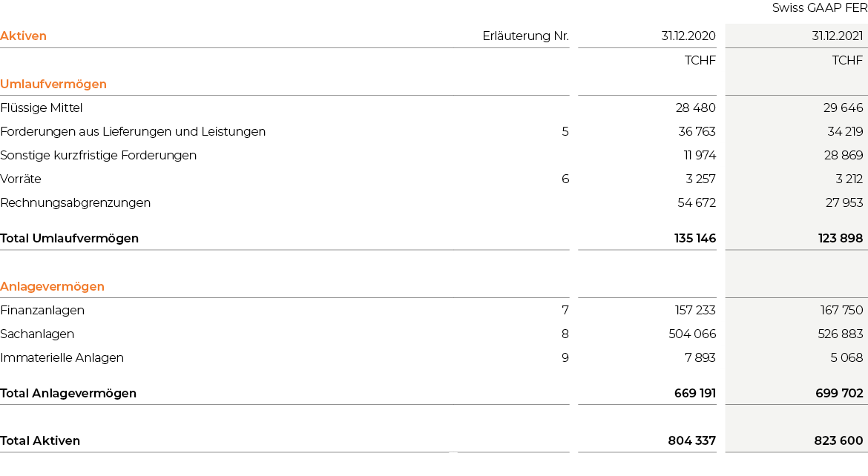Viewport: 868px width, 476px height.
Task: Click Total Umlaufvermögen 2020 value 135 146
Action: [x=694, y=239]
